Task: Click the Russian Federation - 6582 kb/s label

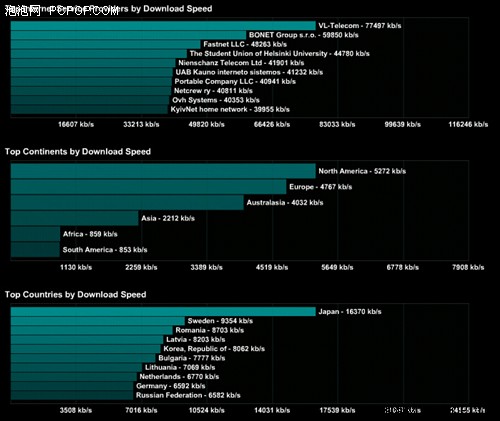Action: click(188, 395)
